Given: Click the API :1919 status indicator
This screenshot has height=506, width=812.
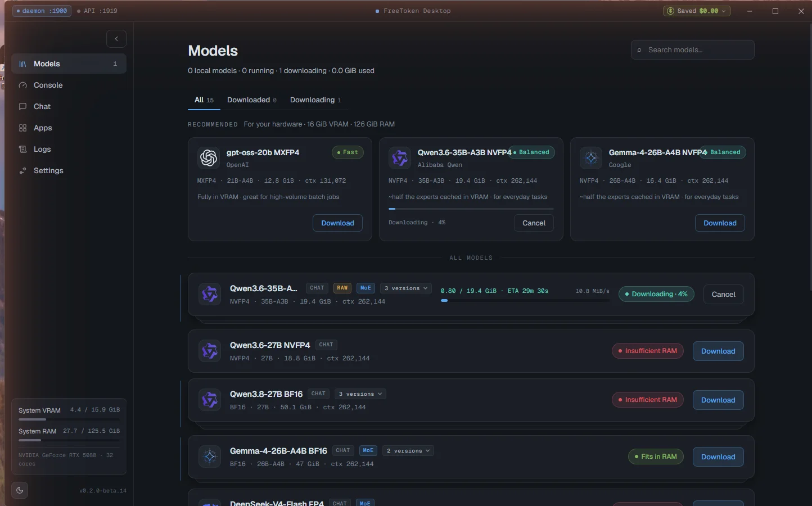Looking at the screenshot, I should (x=97, y=11).
